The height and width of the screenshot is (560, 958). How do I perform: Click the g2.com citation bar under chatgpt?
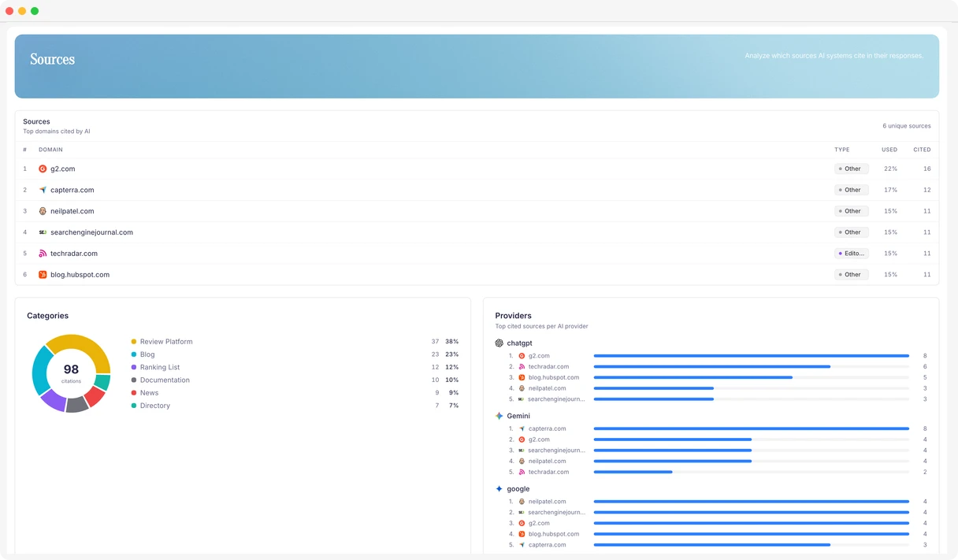[751, 356]
